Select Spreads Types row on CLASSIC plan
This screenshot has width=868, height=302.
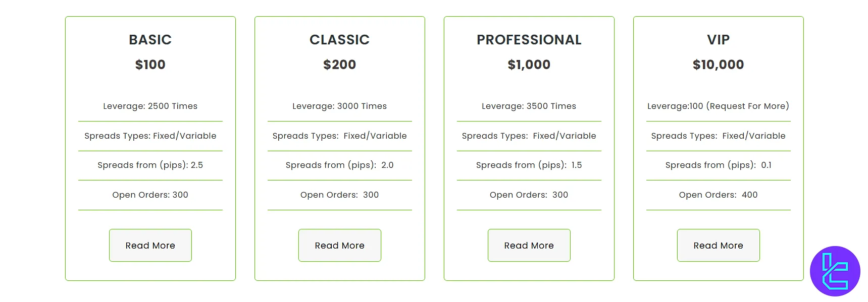click(339, 136)
